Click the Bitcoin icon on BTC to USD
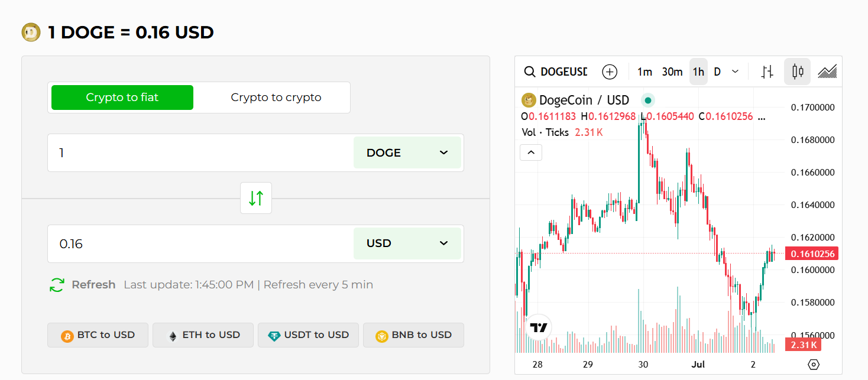The image size is (868, 380). (x=67, y=335)
